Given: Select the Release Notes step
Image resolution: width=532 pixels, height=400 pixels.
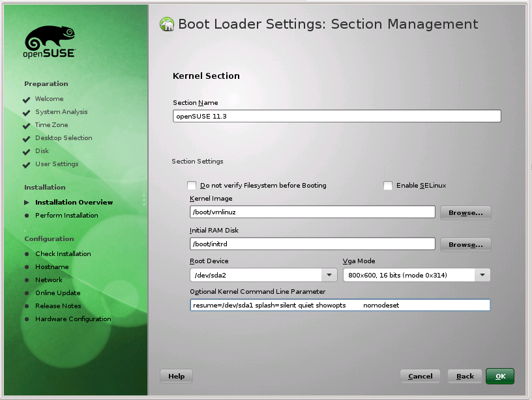Looking at the screenshot, I should pos(58,306).
